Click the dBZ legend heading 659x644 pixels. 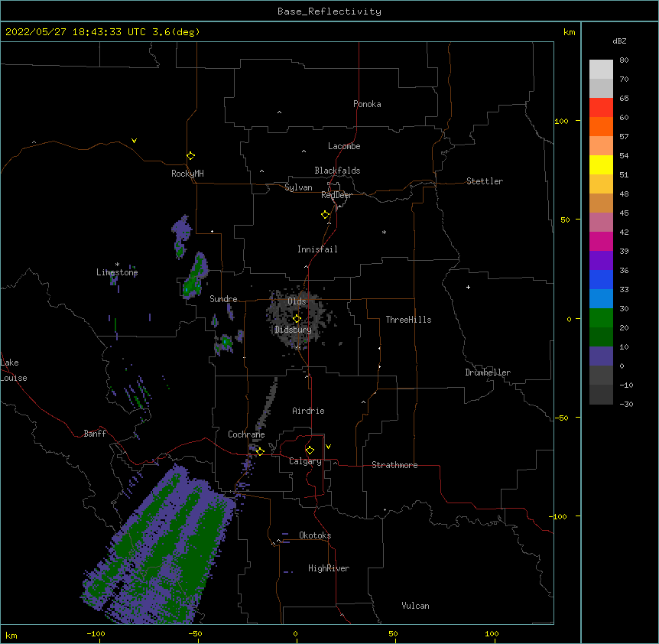coord(619,41)
